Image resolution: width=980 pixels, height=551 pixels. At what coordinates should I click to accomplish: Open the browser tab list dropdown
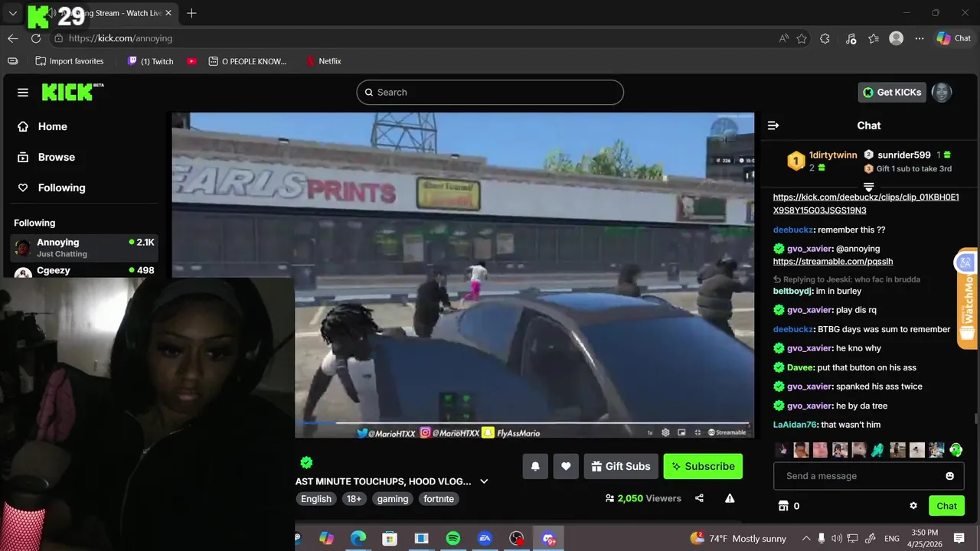pos(12,13)
